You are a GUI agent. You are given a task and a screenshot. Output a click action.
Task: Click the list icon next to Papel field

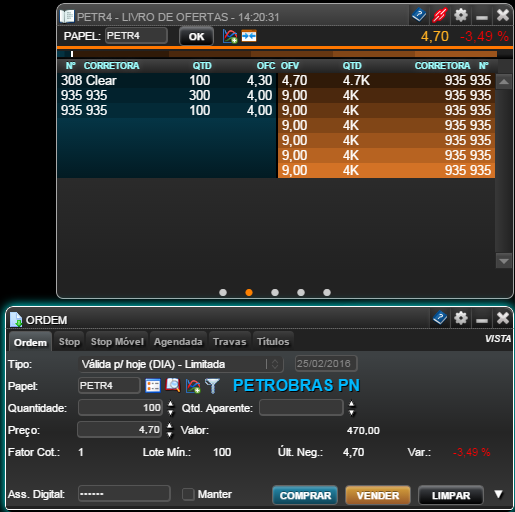[x=153, y=385]
